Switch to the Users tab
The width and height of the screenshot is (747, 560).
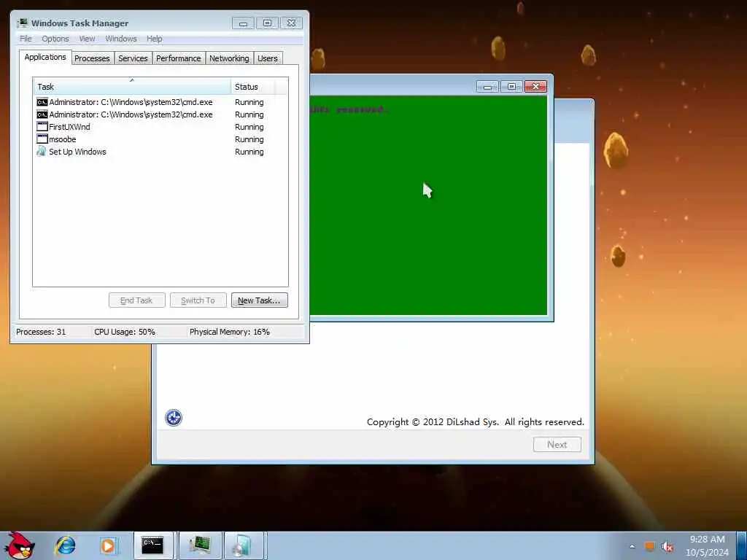coord(268,58)
